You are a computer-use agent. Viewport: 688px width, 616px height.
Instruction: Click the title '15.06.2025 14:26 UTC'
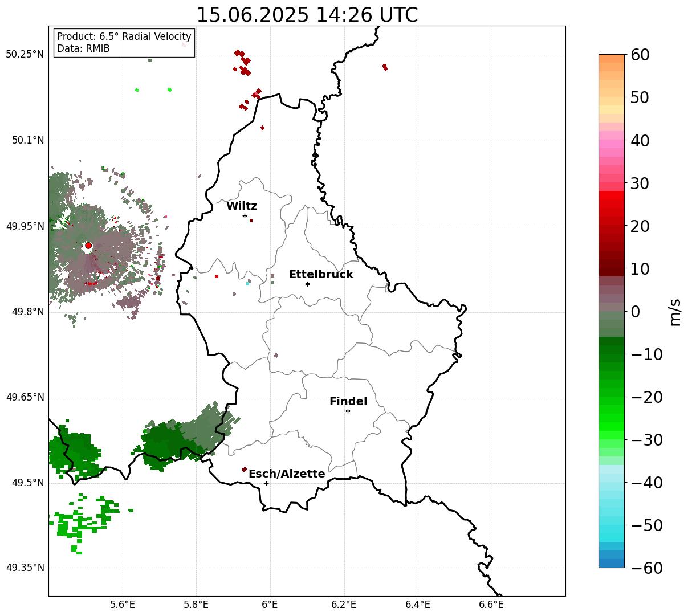click(307, 15)
